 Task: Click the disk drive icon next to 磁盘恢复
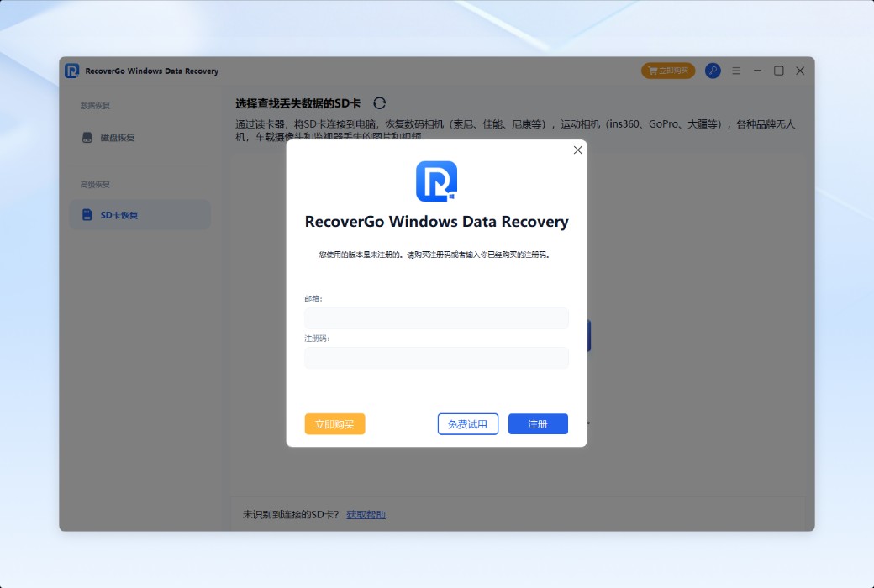87,137
